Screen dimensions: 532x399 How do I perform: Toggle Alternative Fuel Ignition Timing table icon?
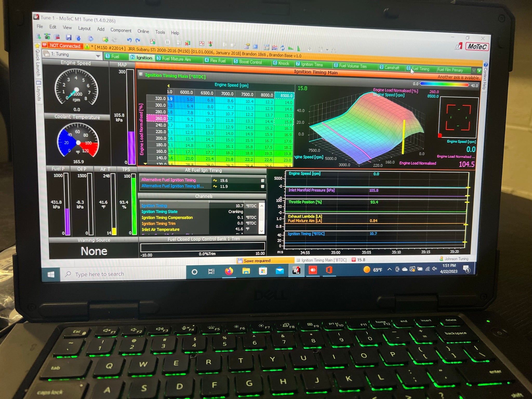[263, 181]
